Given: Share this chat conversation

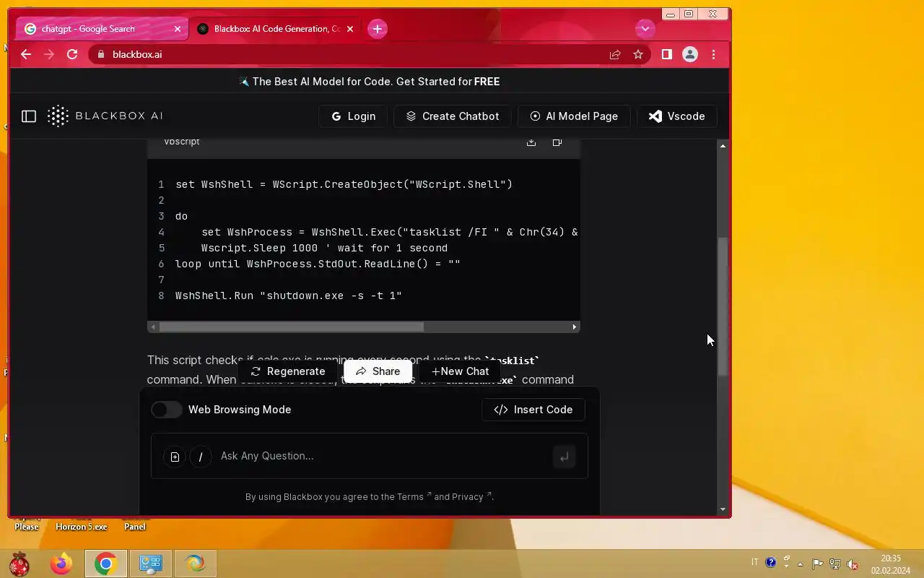Looking at the screenshot, I should point(378,371).
